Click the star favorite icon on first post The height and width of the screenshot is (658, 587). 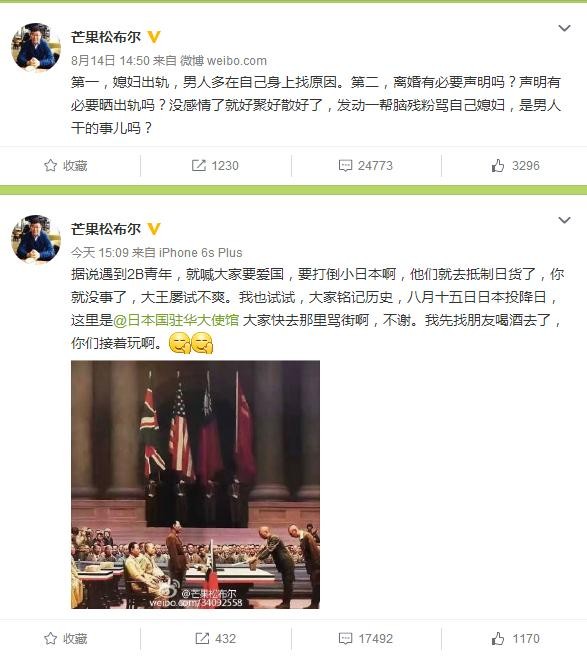pos(50,165)
